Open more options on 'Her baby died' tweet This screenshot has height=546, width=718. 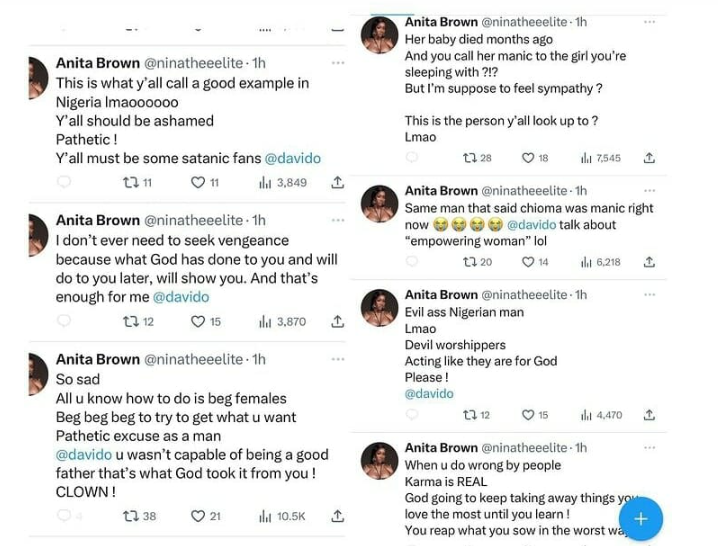tap(651, 22)
